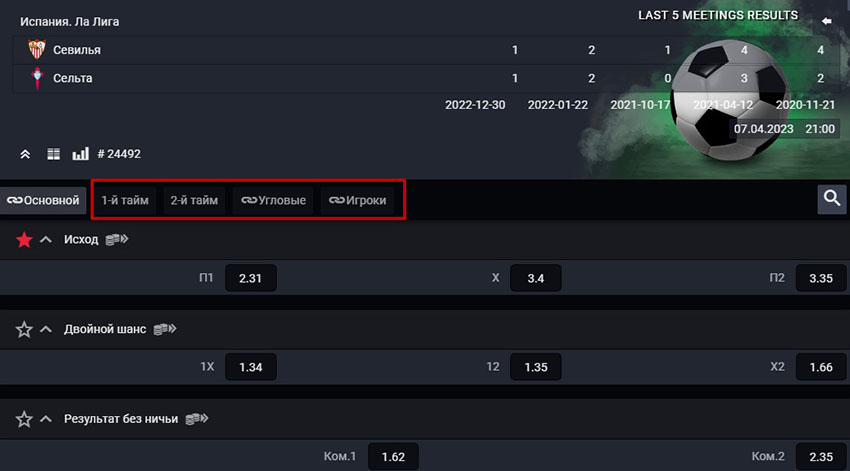
Task: Click the Севилья team logo
Action: coord(38,49)
